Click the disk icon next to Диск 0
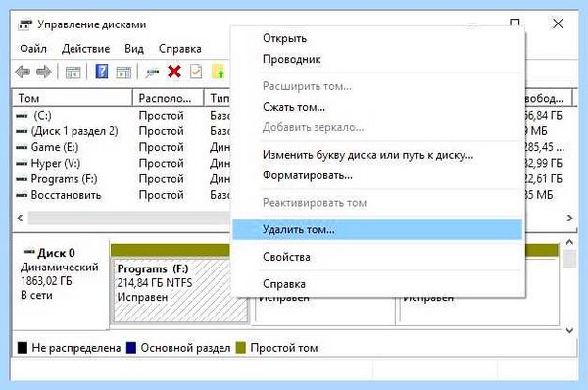The image size is (588, 390). pos(28,251)
